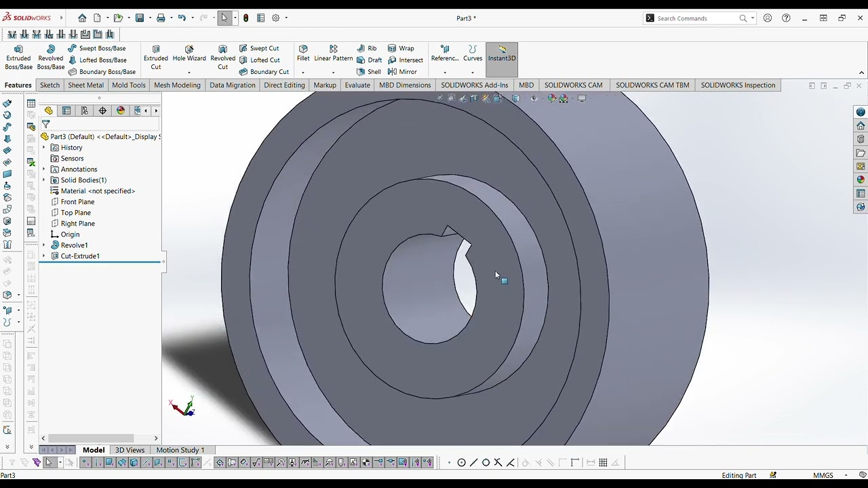Open the DimXpertManager crosshair tab
Screen dimensions: 868x488
(x=102, y=110)
